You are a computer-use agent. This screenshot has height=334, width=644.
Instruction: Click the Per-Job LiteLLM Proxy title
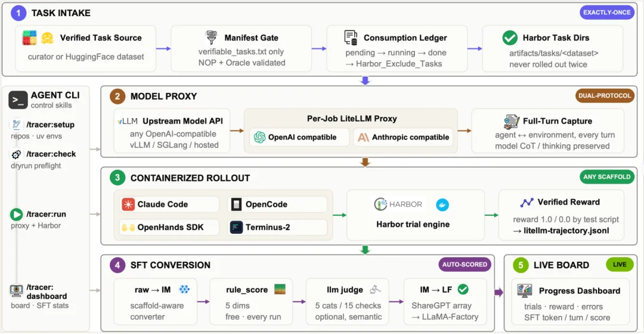tap(352, 119)
